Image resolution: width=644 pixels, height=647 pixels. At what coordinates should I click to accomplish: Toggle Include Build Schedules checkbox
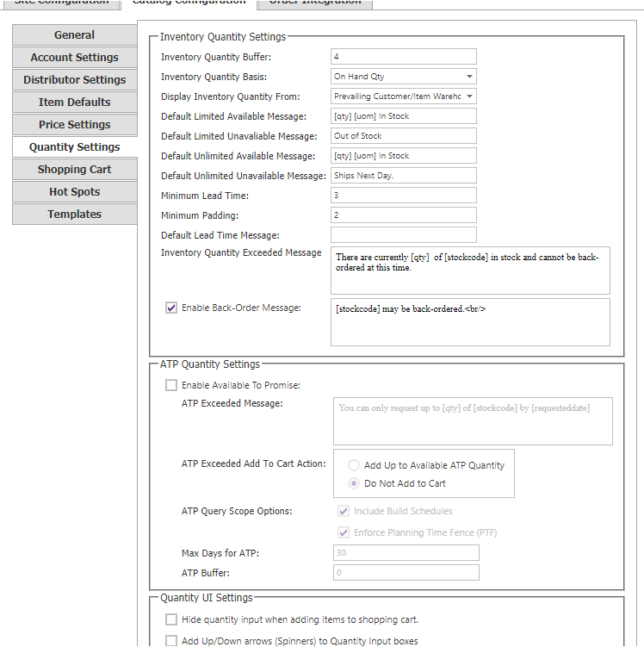344,511
